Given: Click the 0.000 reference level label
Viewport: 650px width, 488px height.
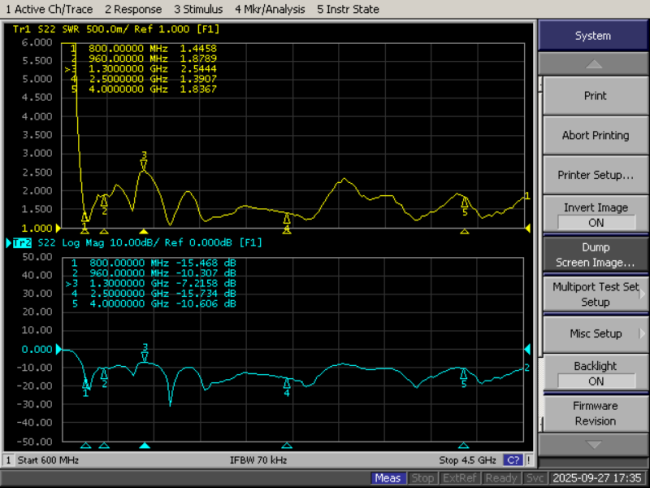Looking at the screenshot, I should pyautogui.click(x=37, y=349).
